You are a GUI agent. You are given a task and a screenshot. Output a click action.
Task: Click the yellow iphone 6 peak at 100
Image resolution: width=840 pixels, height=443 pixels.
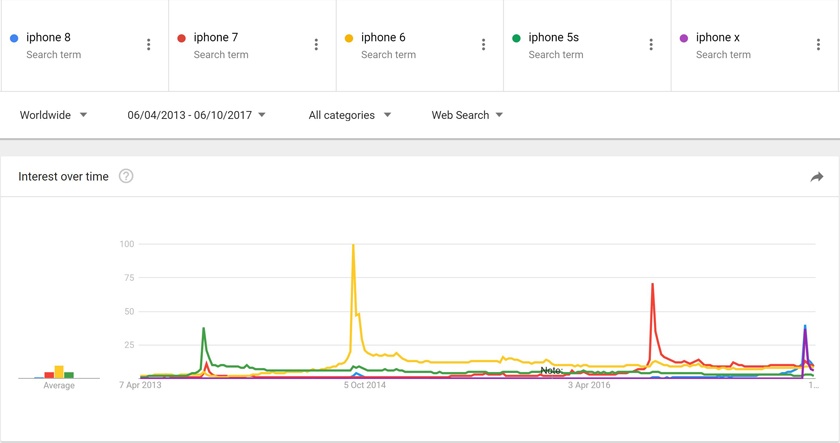click(353, 246)
